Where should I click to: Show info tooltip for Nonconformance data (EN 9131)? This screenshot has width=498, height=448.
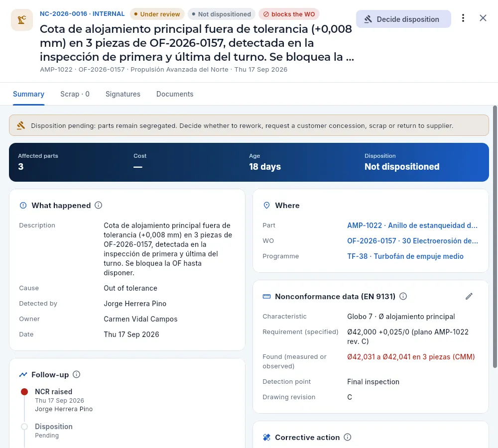point(403,296)
